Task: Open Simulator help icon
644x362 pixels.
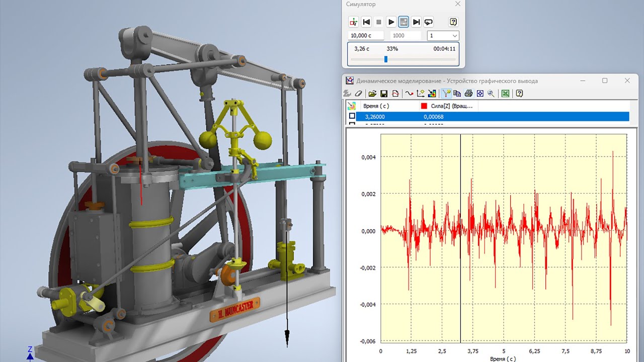Action: click(453, 22)
